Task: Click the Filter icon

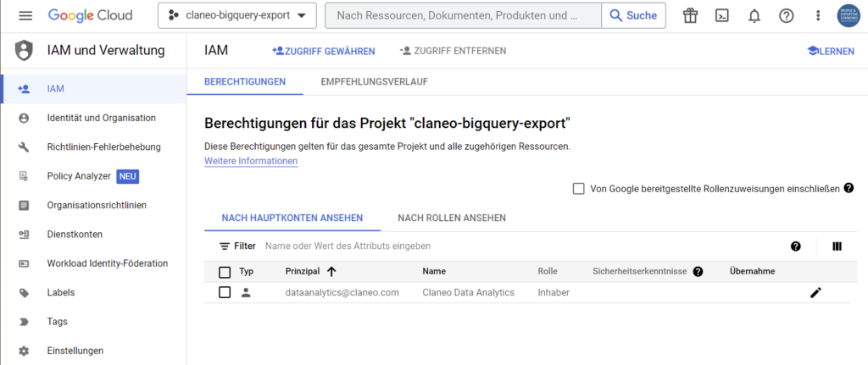Action: pyautogui.click(x=225, y=246)
